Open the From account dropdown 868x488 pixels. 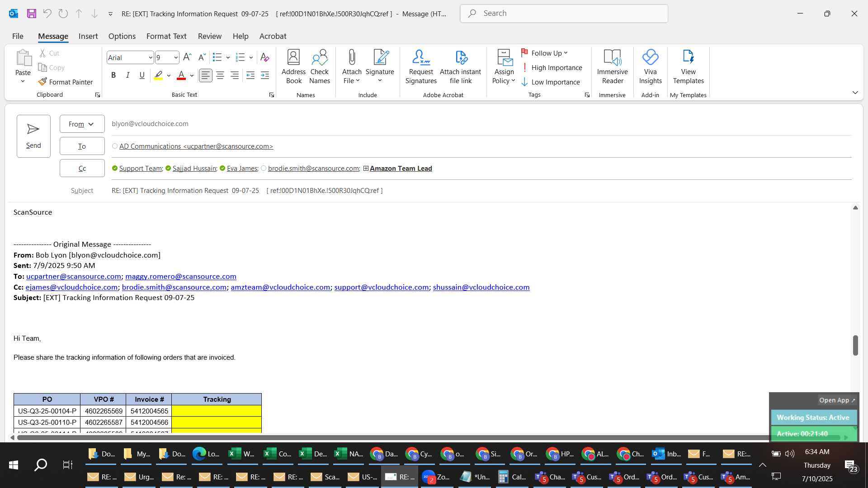(x=82, y=124)
